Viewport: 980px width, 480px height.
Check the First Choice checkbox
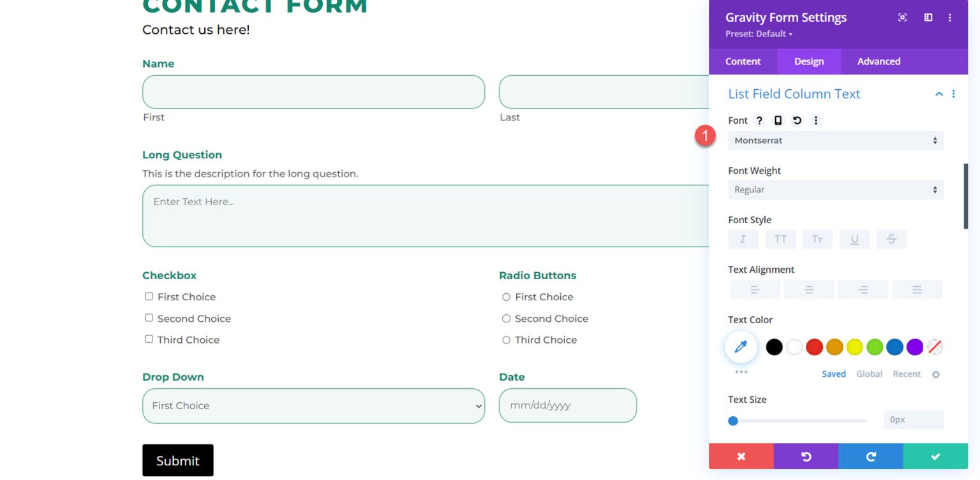click(149, 296)
